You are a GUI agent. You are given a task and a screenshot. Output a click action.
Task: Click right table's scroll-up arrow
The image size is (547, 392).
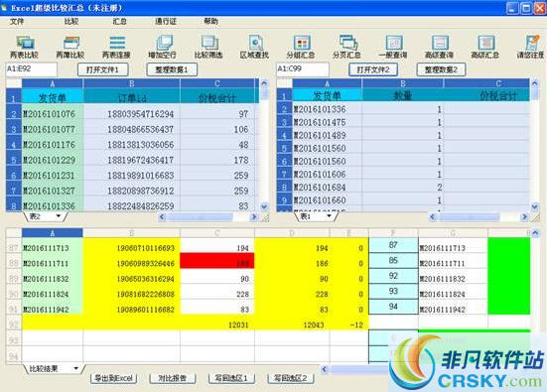coord(535,83)
